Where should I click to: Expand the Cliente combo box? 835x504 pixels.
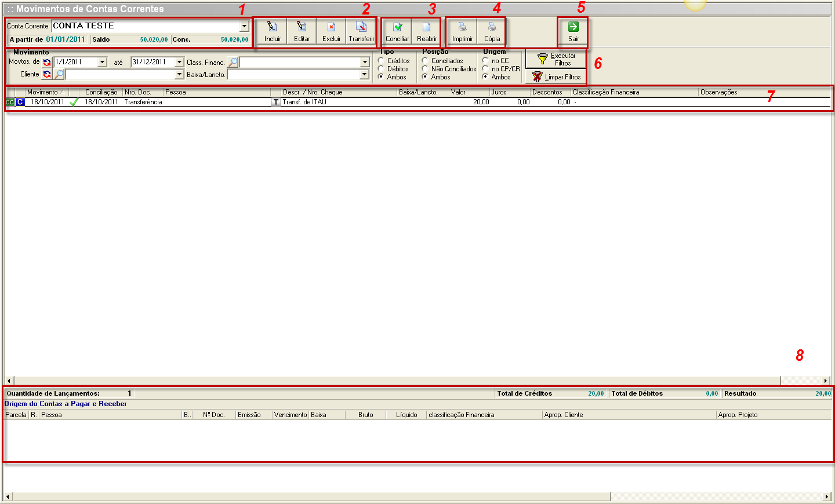179,74
